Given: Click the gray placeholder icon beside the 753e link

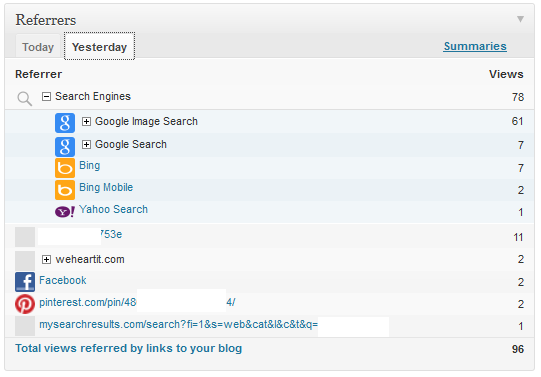Looking at the screenshot, I should [x=25, y=237].
